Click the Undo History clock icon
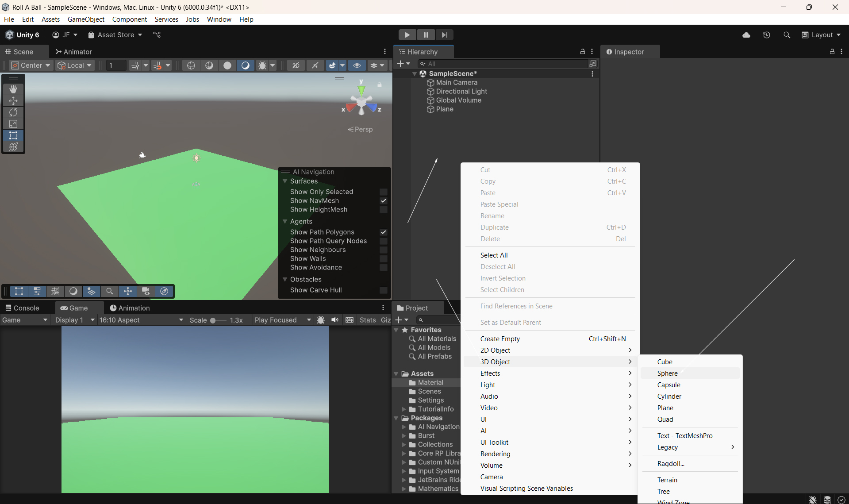 pos(767,35)
